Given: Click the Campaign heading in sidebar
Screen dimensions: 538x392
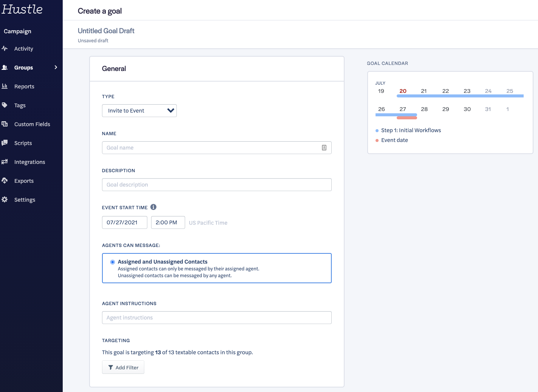Looking at the screenshot, I should click(x=17, y=31).
